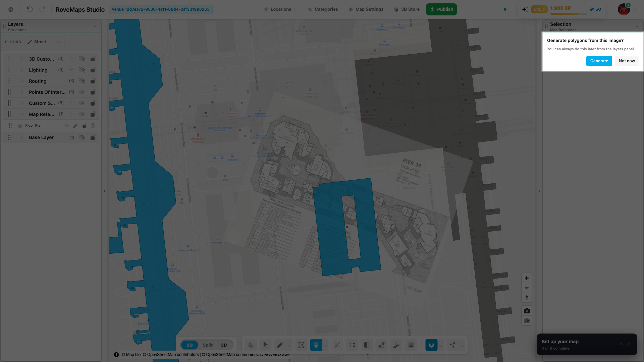Click the Venue ID badge
Screen dimensions: 644x362
click(160, 9)
